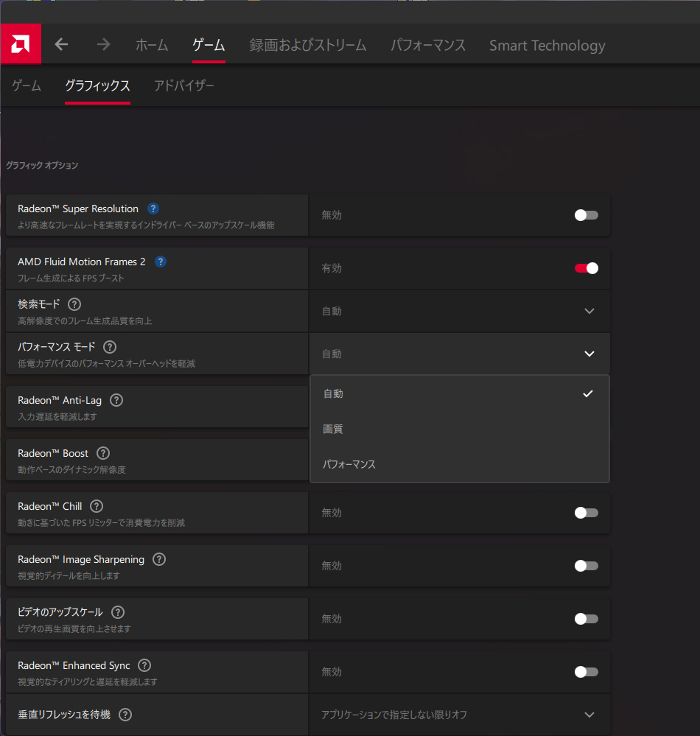Enable Radeon Enhanced Sync toggle
Image resolution: width=700 pixels, height=736 pixels.
(x=586, y=672)
